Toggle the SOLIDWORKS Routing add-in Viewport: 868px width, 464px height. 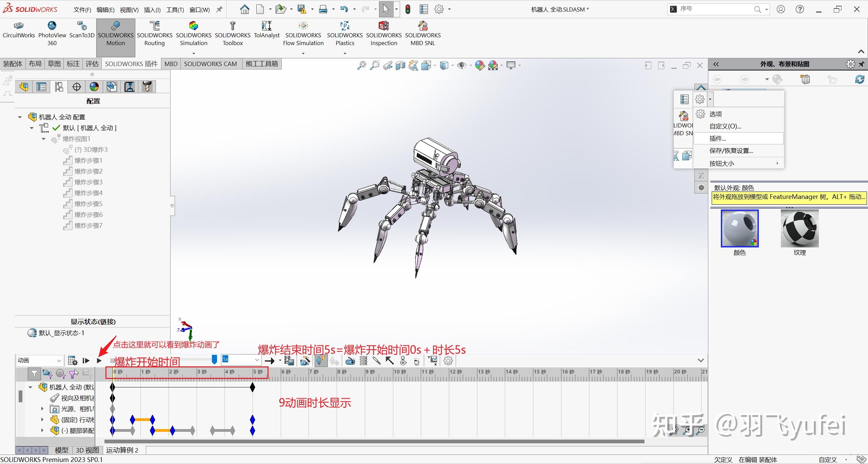[x=155, y=34]
